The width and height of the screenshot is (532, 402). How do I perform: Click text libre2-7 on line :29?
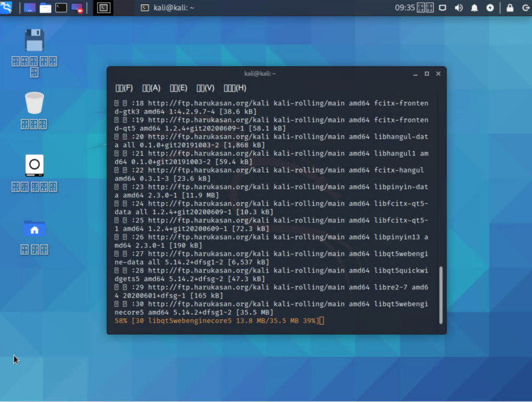pyautogui.click(x=391, y=287)
